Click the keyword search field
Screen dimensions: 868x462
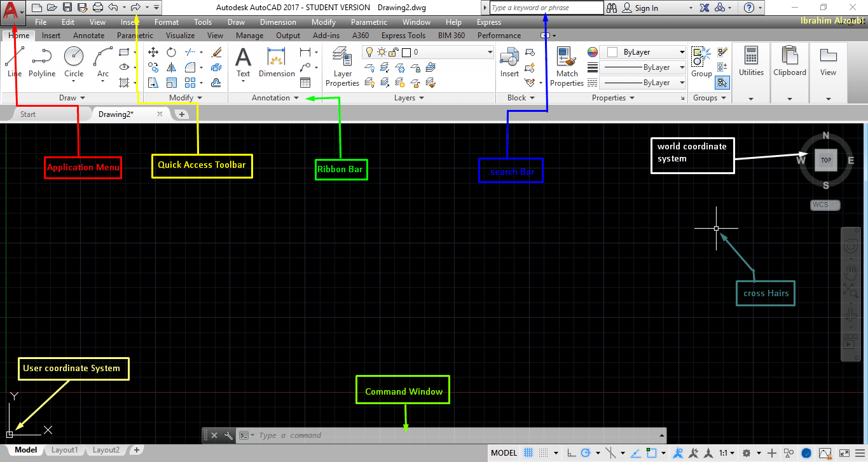(x=546, y=8)
